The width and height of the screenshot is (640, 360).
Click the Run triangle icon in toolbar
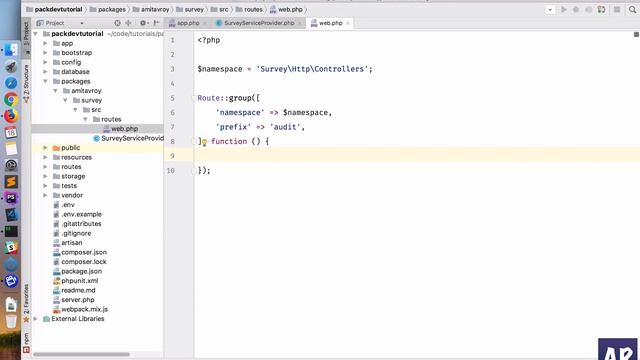coord(564,9)
